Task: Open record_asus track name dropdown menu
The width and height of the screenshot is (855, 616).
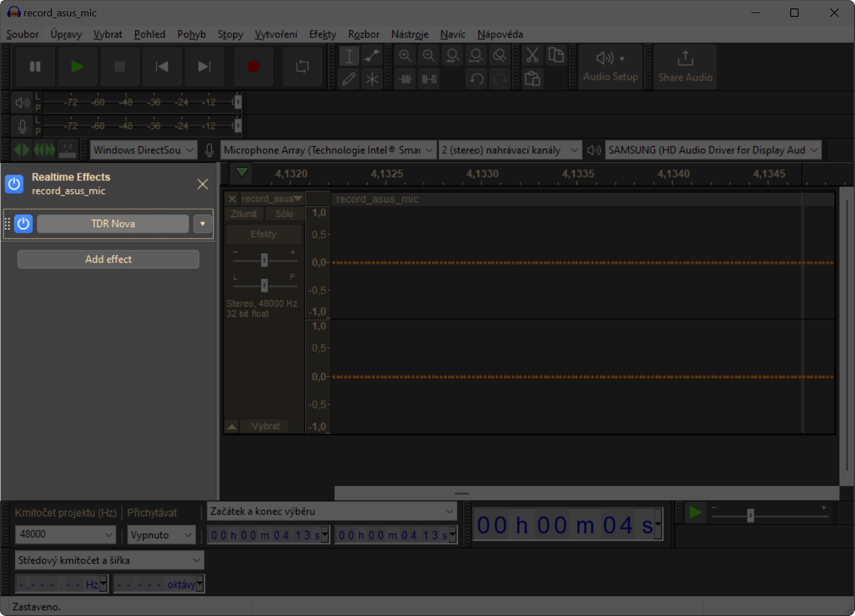Action: [272, 199]
